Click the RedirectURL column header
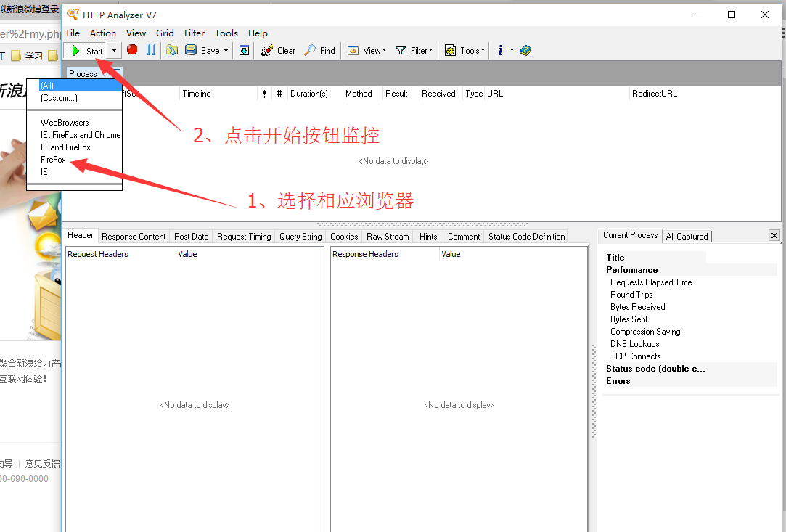The image size is (786, 532). click(x=705, y=94)
